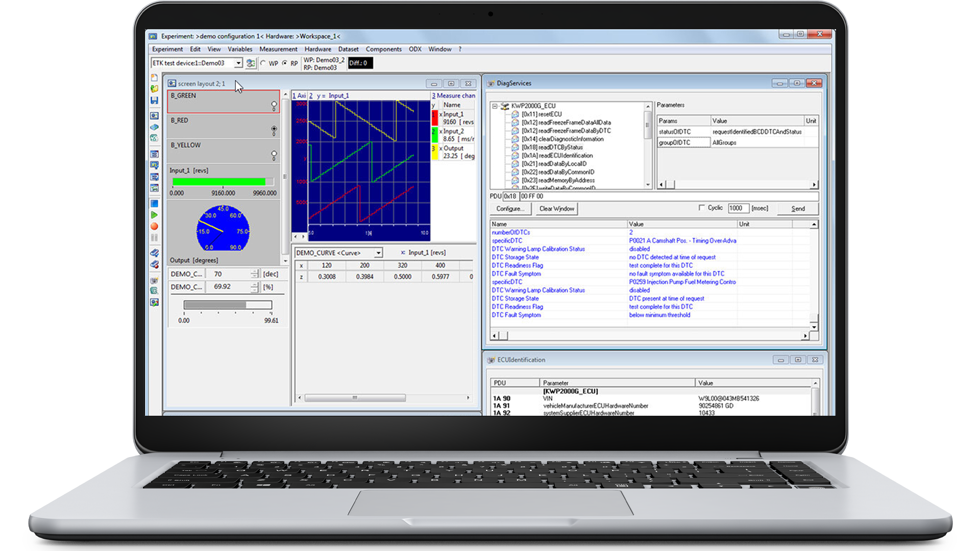Click the Send button

[x=798, y=209]
